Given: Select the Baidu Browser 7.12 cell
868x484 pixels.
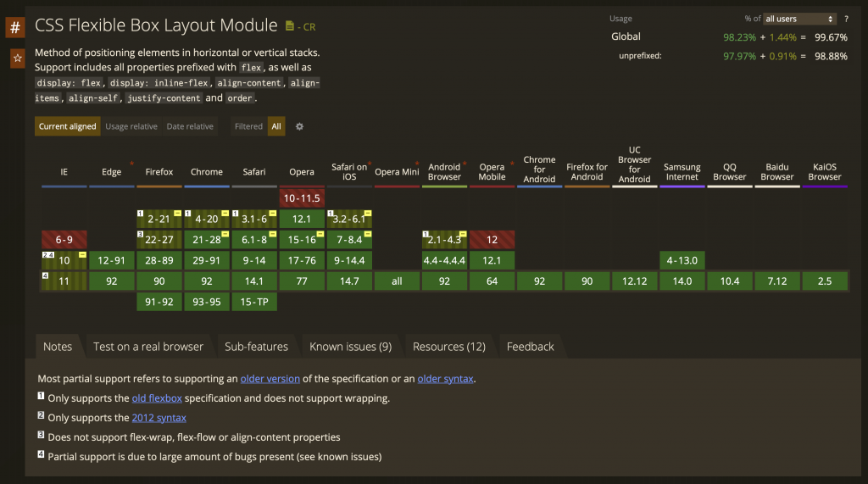Looking at the screenshot, I should coord(777,281).
